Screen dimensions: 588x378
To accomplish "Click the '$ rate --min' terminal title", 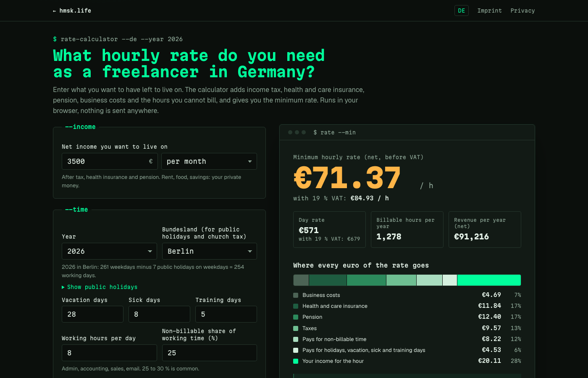I will (x=335, y=132).
